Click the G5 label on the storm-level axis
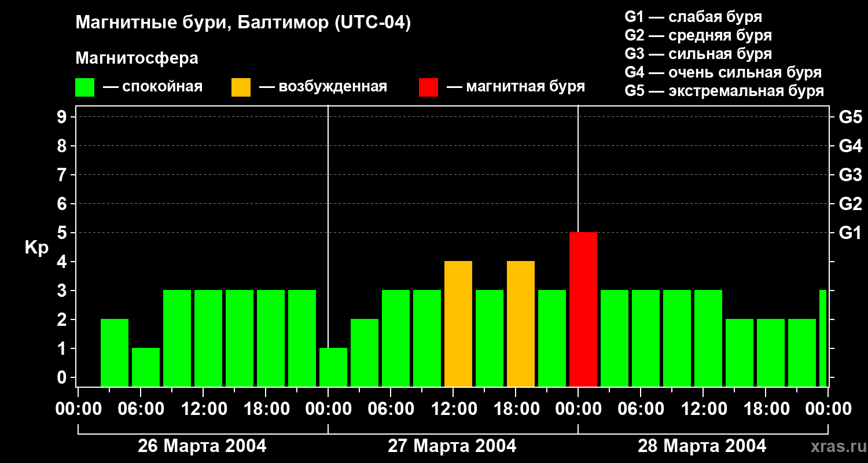This screenshot has width=868, height=463. 850,117
